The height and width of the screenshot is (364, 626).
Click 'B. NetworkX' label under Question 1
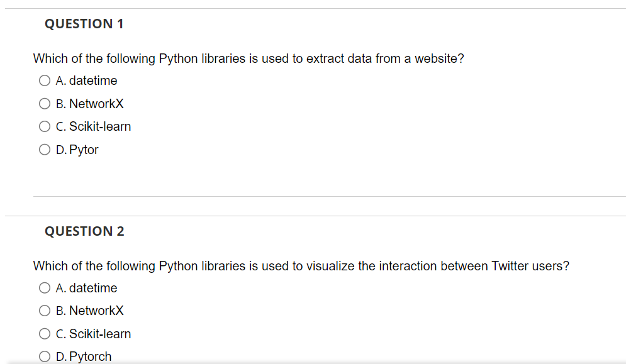pos(90,104)
